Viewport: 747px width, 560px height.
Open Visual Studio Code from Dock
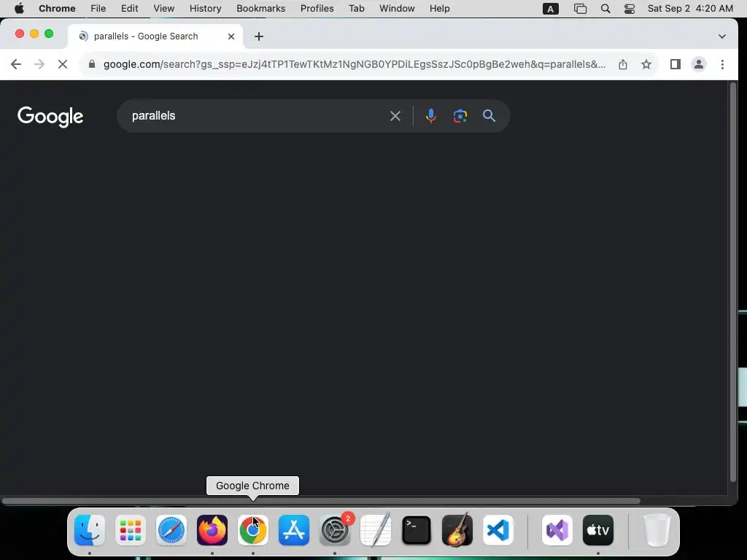pos(498,529)
